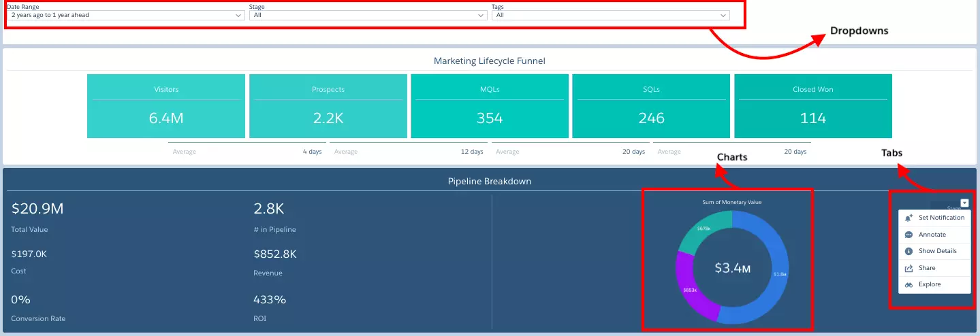Open the Tags filter dropdown

pos(610,15)
